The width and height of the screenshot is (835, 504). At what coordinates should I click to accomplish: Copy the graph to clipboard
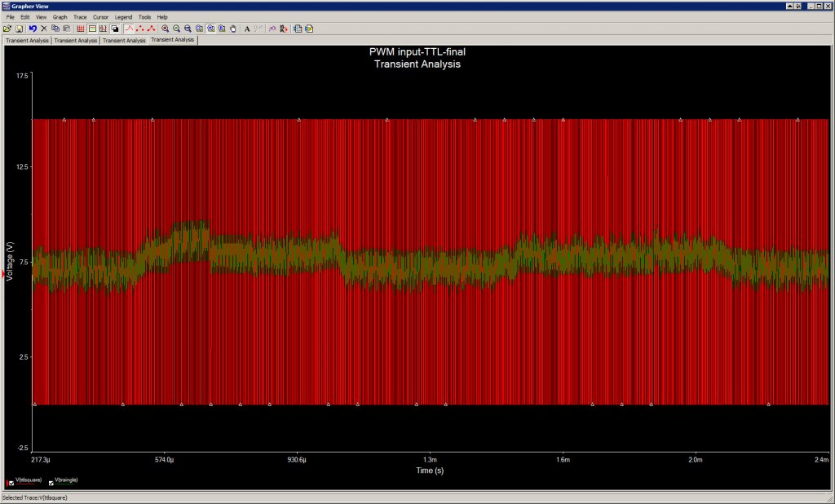pos(55,29)
